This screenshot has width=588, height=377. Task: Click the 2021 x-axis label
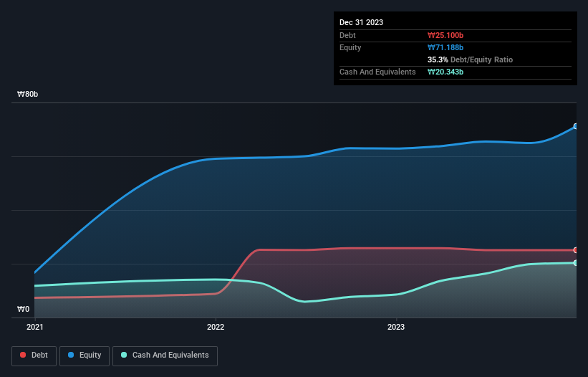click(35, 327)
